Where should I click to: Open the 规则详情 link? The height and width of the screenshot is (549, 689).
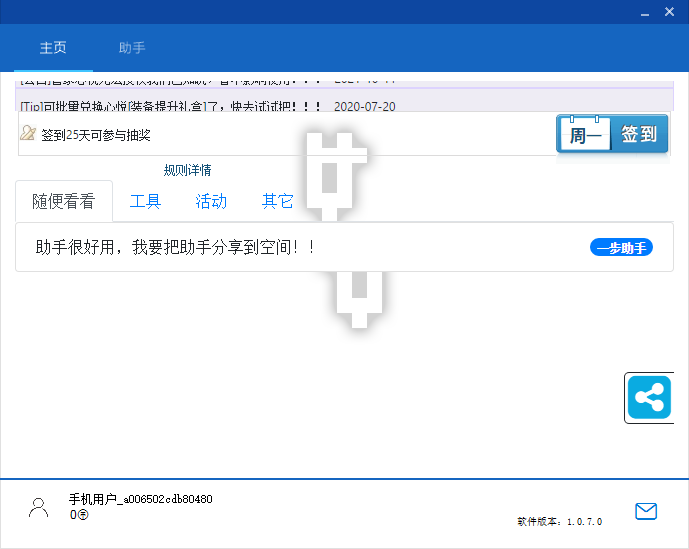188,170
